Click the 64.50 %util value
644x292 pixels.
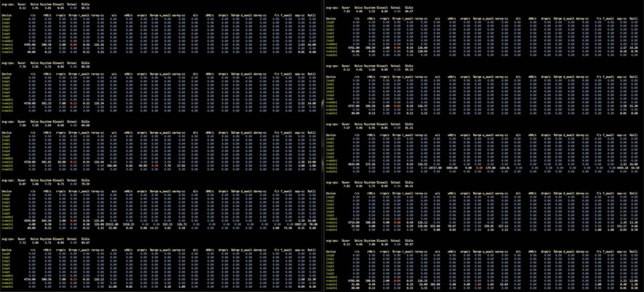coord(635,168)
